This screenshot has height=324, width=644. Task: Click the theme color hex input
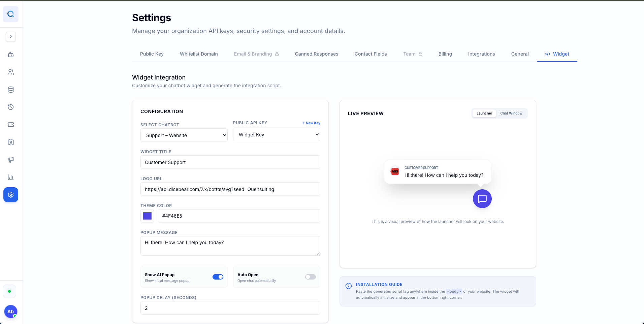(x=239, y=216)
